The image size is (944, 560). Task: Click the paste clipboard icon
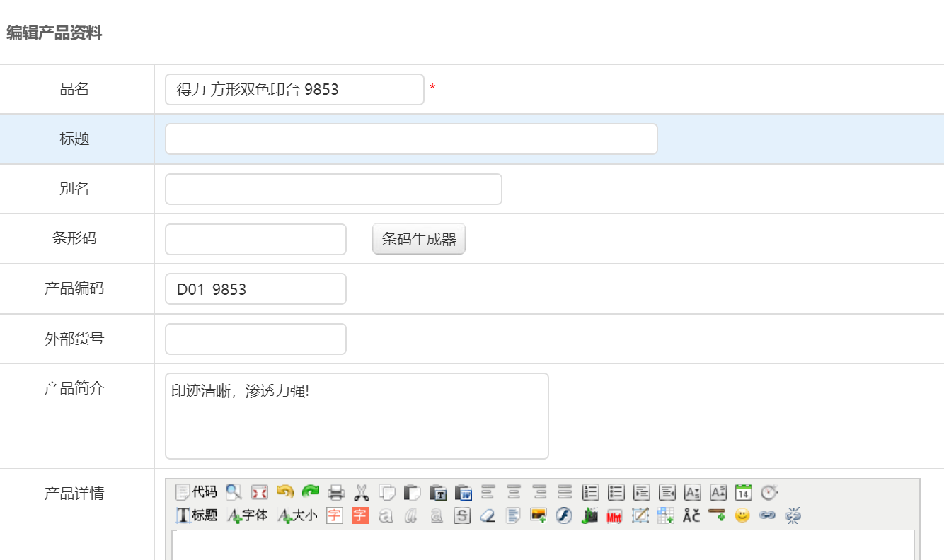pyautogui.click(x=412, y=492)
